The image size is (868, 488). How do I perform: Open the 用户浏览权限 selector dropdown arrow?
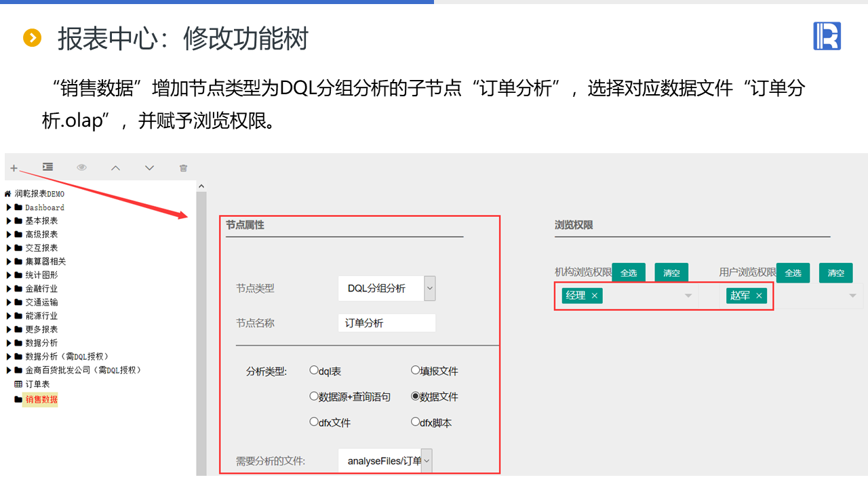point(852,296)
